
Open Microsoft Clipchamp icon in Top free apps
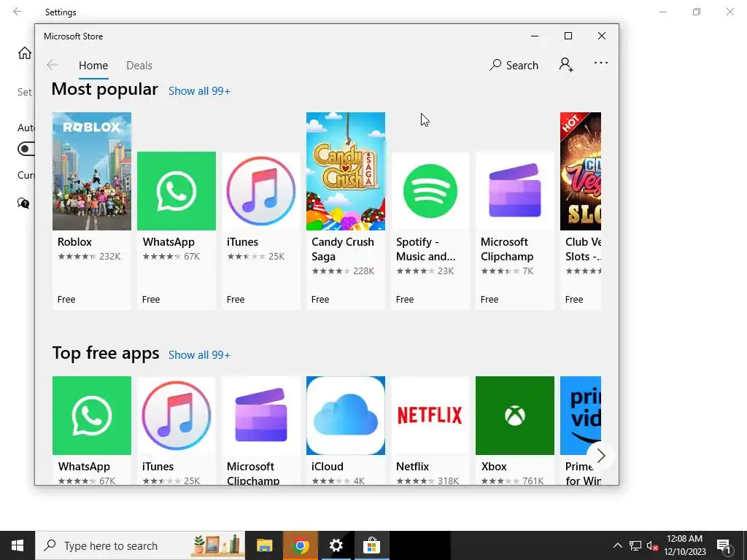[x=261, y=416]
